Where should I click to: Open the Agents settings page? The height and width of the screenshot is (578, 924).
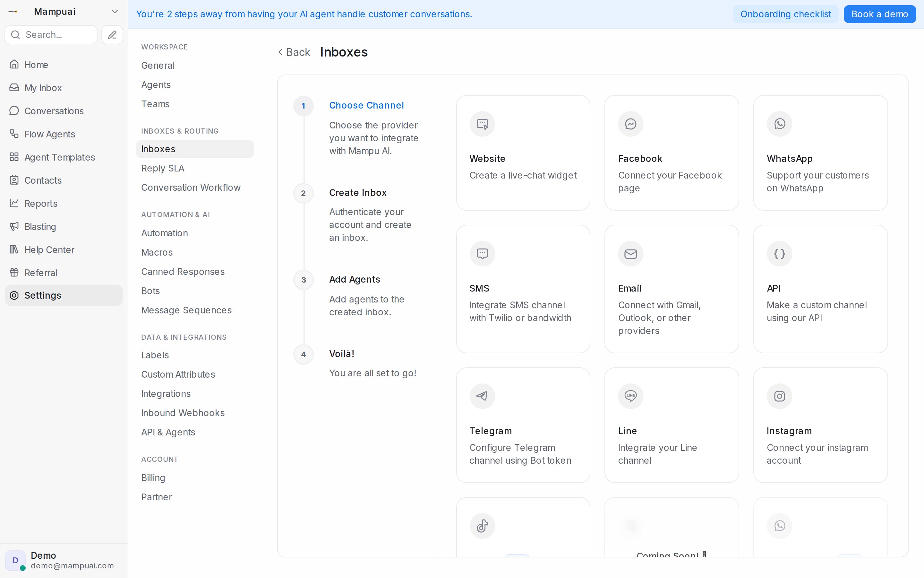point(156,85)
